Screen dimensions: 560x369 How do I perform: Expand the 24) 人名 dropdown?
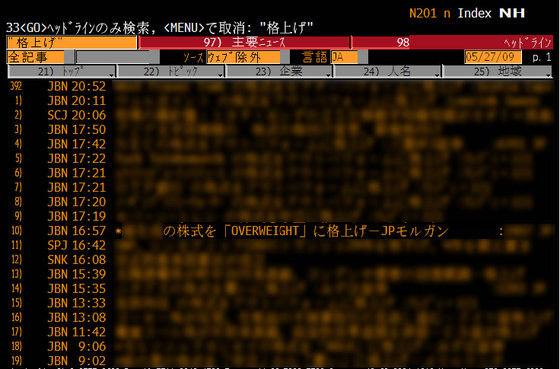[x=387, y=71]
